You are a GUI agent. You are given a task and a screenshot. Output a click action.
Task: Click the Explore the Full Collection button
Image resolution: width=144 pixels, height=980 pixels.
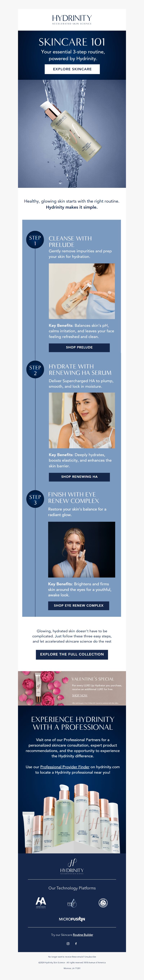(72, 654)
